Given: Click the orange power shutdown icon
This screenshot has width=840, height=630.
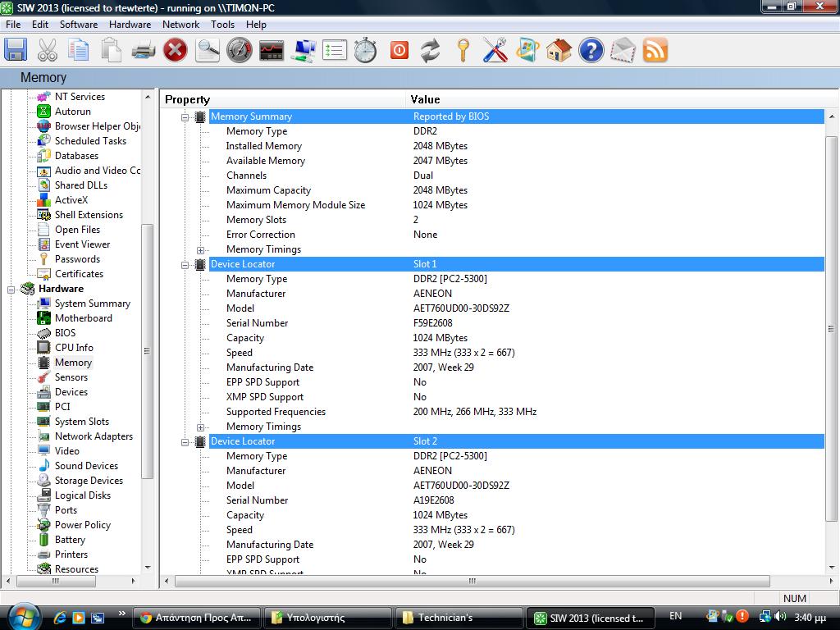Looking at the screenshot, I should (x=399, y=50).
